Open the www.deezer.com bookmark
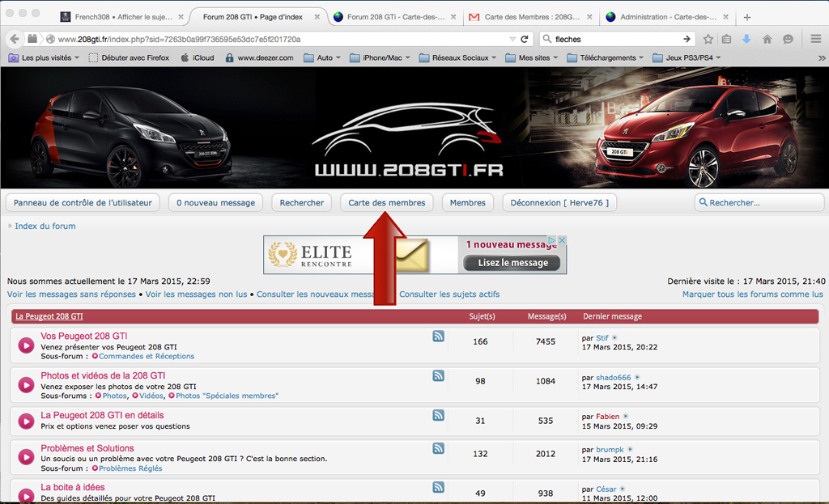829x504 pixels. 259,57
